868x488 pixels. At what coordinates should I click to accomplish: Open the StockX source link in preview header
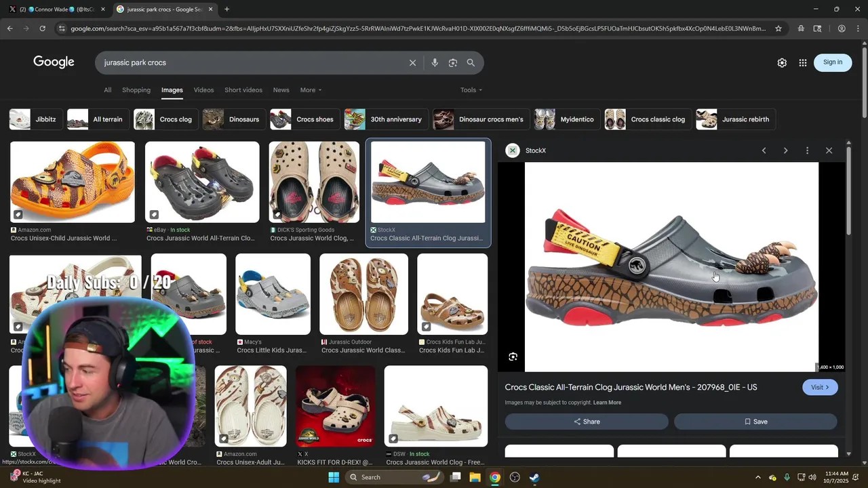pyautogui.click(x=526, y=150)
